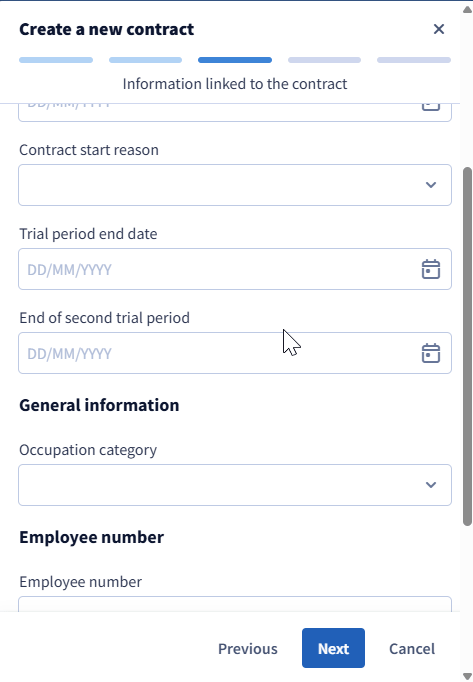Select the first progress step bar
This screenshot has width=473, height=682.
coord(56,60)
